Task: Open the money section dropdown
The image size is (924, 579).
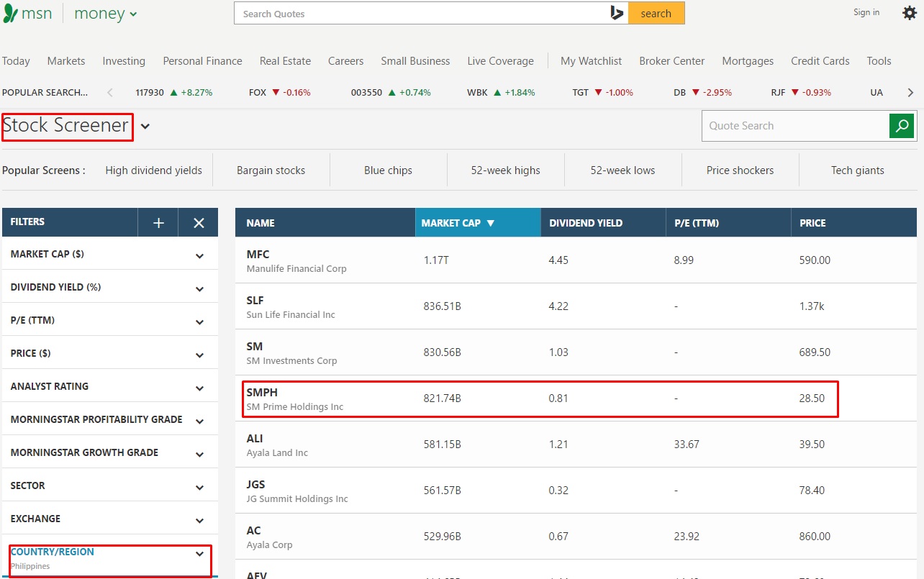Action: pyautogui.click(x=106, y=14)
